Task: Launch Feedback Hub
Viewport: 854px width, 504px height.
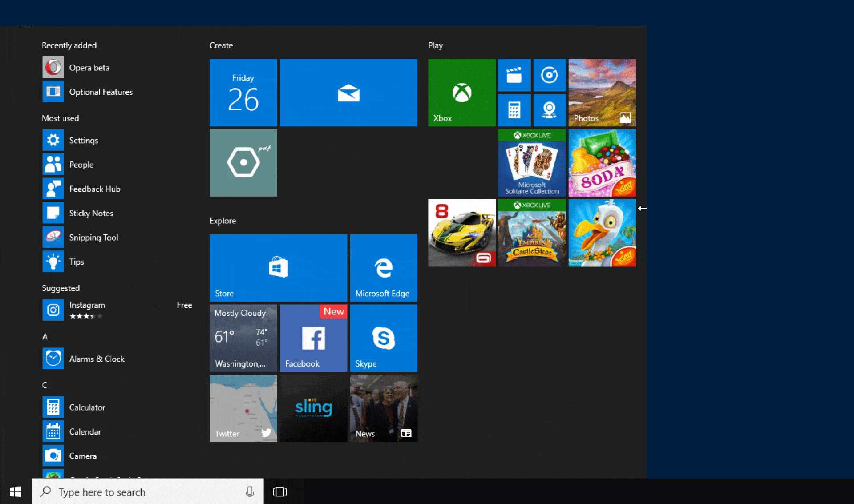Action: (x=94, y=189)
